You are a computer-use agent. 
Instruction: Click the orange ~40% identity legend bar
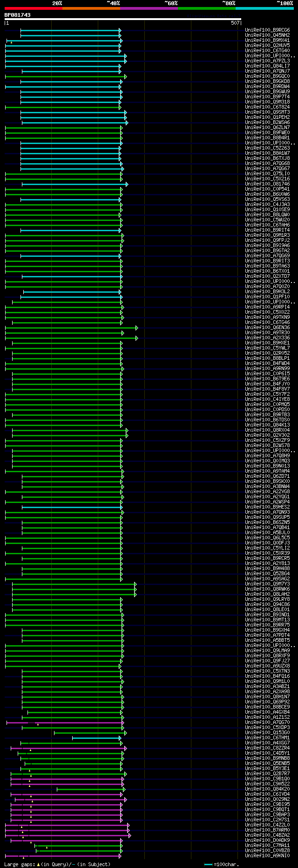(91, 8)
